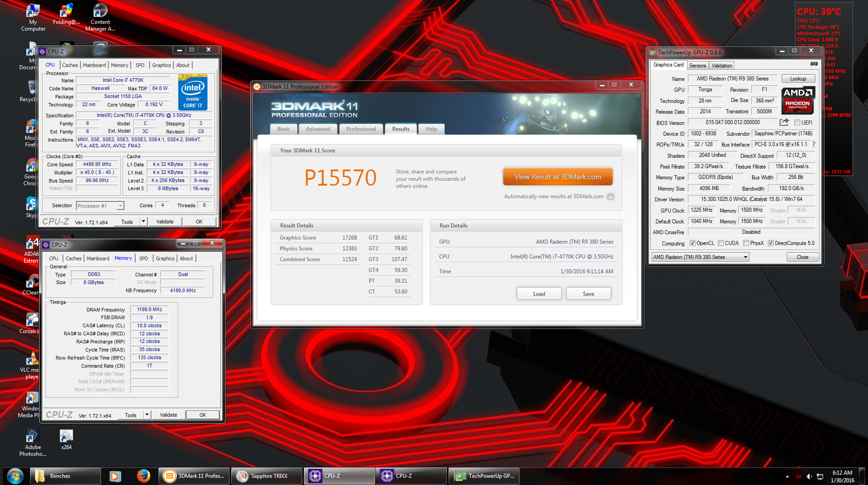
Task: Click OK in the top CPU-Z window
Action: [199, 222]
